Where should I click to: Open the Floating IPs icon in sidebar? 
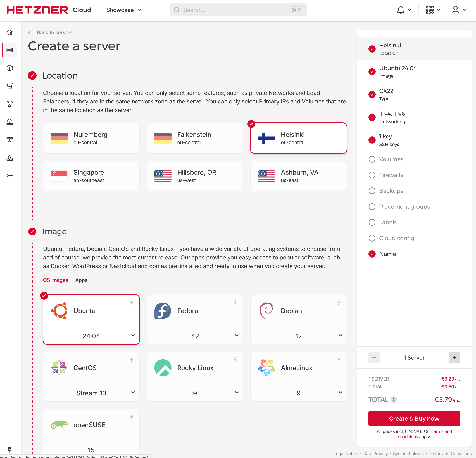(x=10, y=122)
